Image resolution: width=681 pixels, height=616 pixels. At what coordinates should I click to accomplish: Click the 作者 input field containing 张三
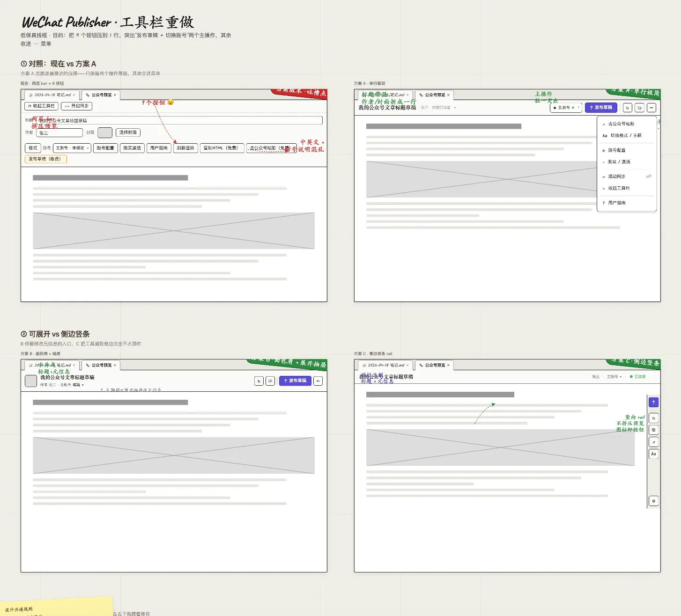point(59,133)
